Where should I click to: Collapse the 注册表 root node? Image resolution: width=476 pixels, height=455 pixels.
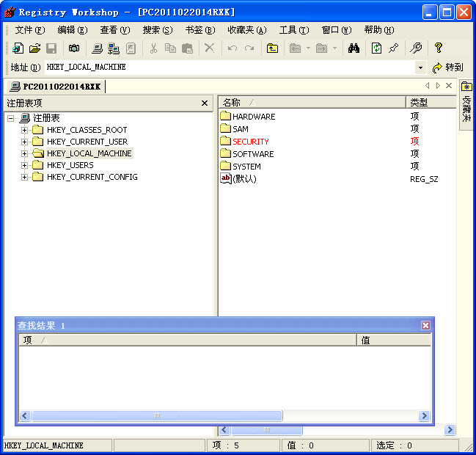(11, 118)
